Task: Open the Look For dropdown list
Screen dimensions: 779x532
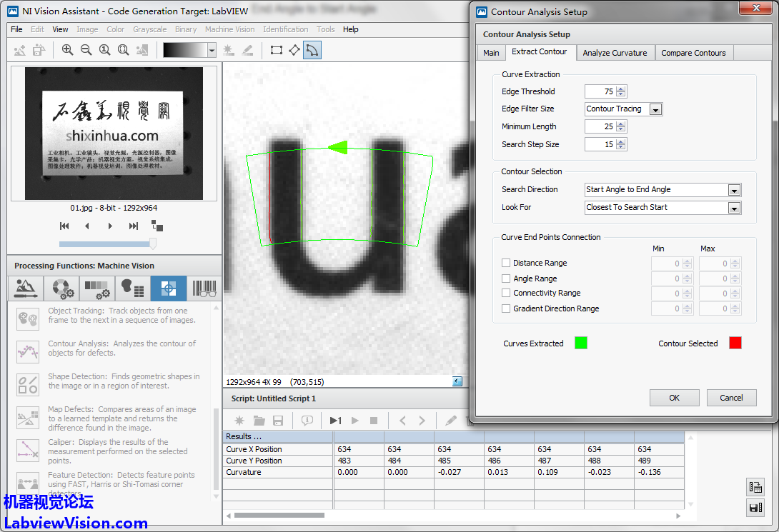Action: [734, 208]
